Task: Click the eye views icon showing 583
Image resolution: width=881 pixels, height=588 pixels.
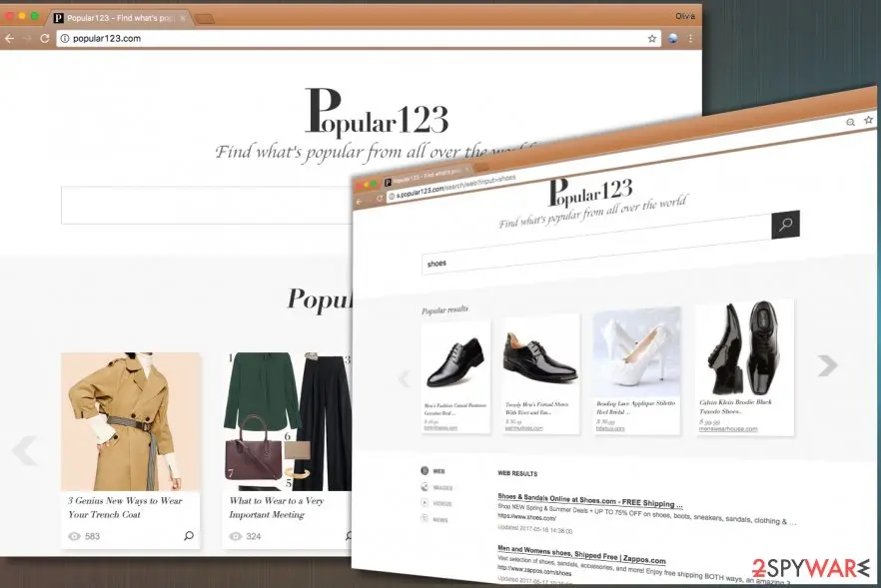Action: coord(74,536)
